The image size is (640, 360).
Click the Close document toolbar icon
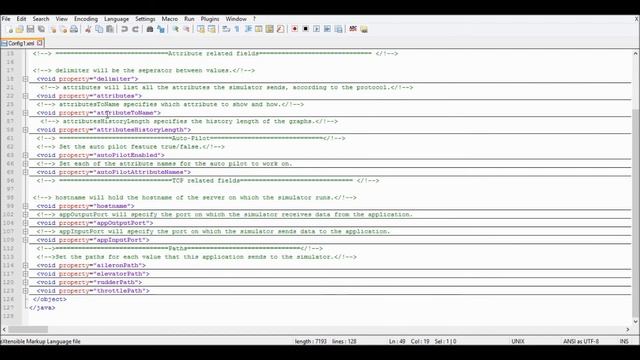tap(53, 29)
